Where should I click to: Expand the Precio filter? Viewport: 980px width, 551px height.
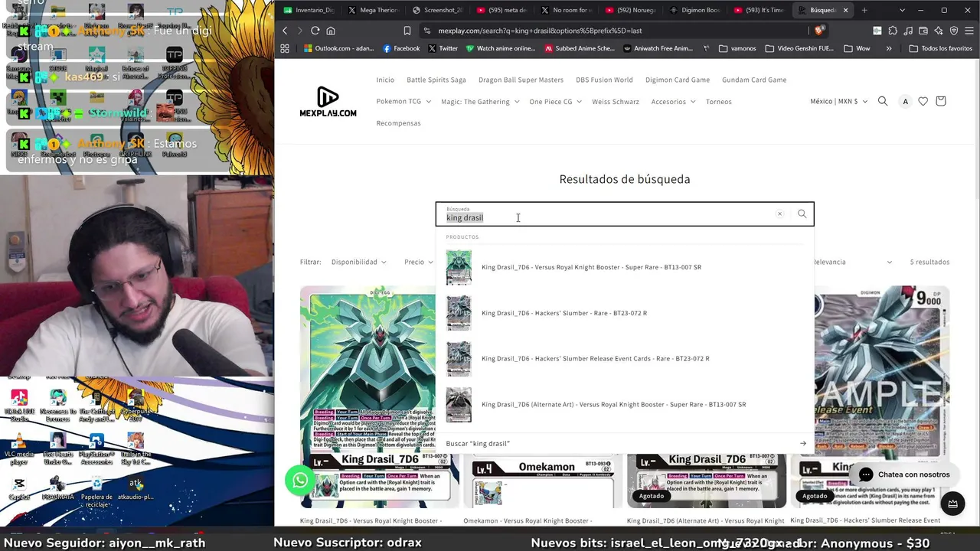coord(418,262)
